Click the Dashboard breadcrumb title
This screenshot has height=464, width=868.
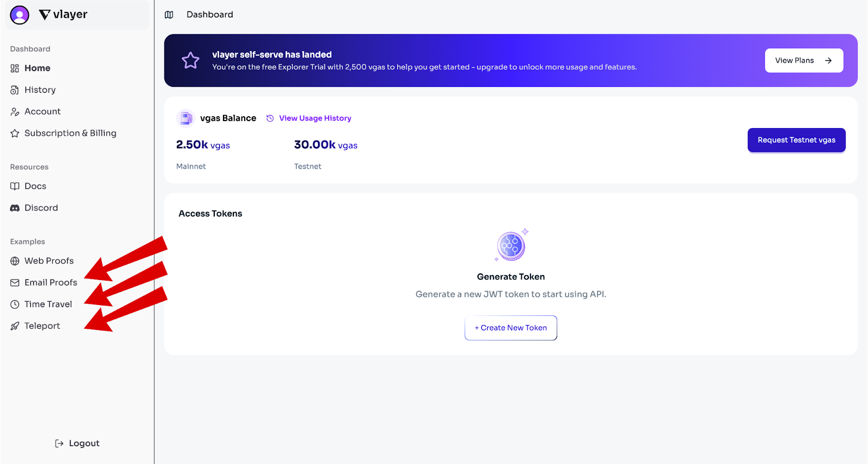click(x=210, y=15)
